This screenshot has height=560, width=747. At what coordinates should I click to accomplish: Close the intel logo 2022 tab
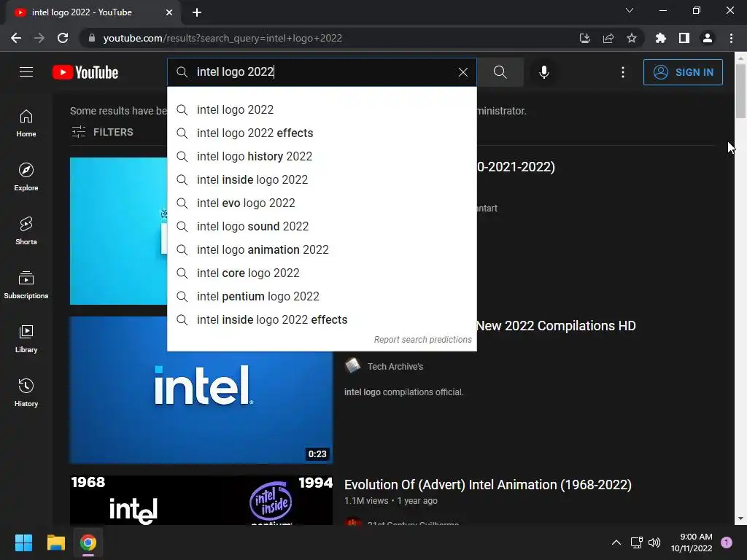coord(169,12)
